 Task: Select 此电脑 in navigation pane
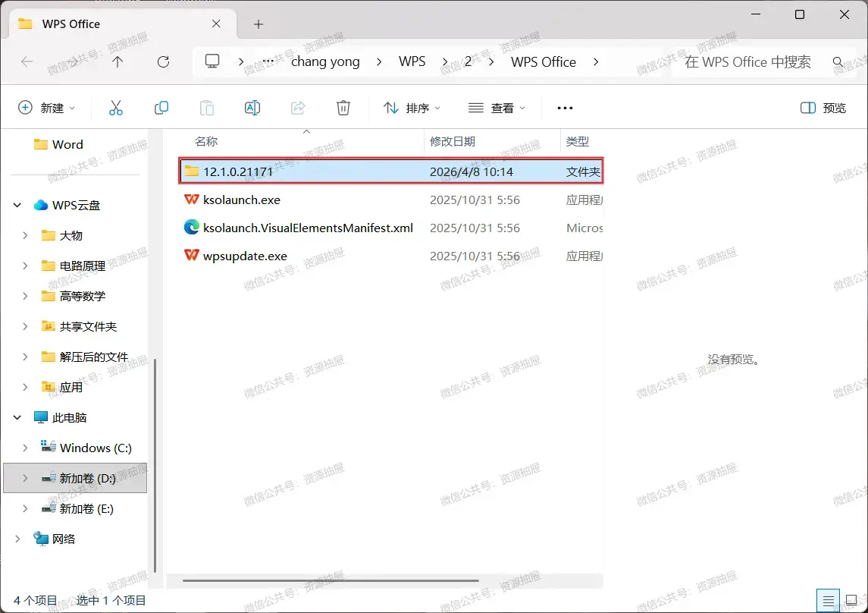point(69,417)
